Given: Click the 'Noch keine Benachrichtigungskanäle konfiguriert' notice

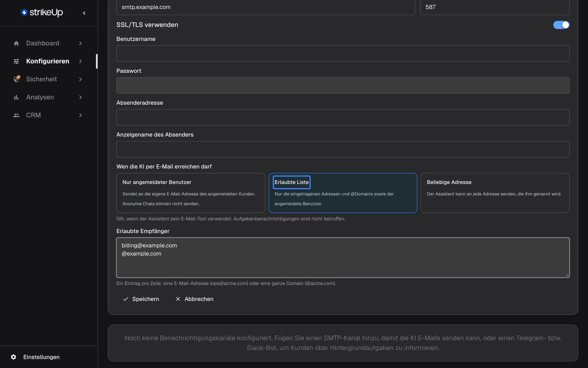Looking at the screenshot, I should pos(343,343).
